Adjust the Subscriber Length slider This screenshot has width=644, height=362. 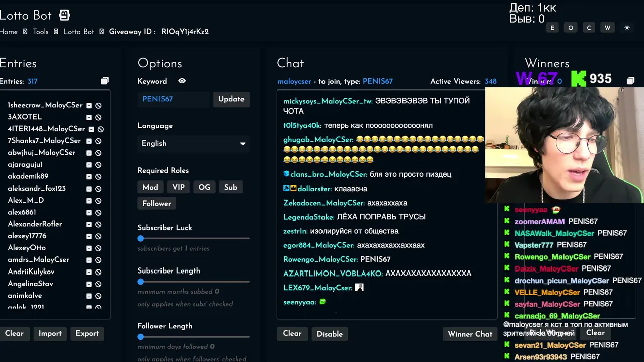coord(193,282)
